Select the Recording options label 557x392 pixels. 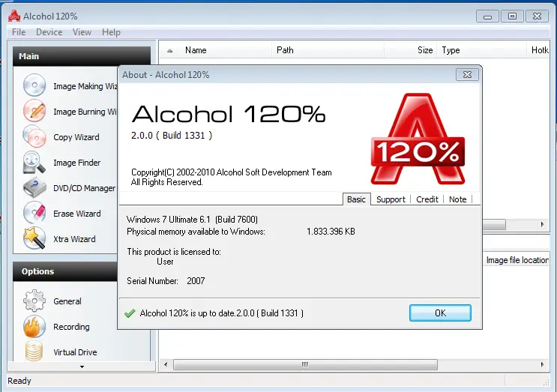(71, 327)
